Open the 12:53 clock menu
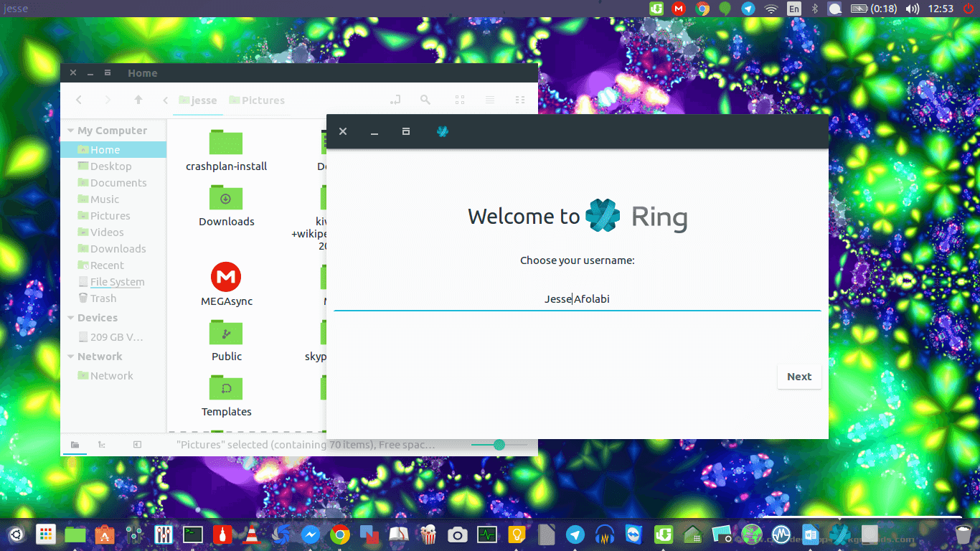980x551 pixels. (940, 9)
